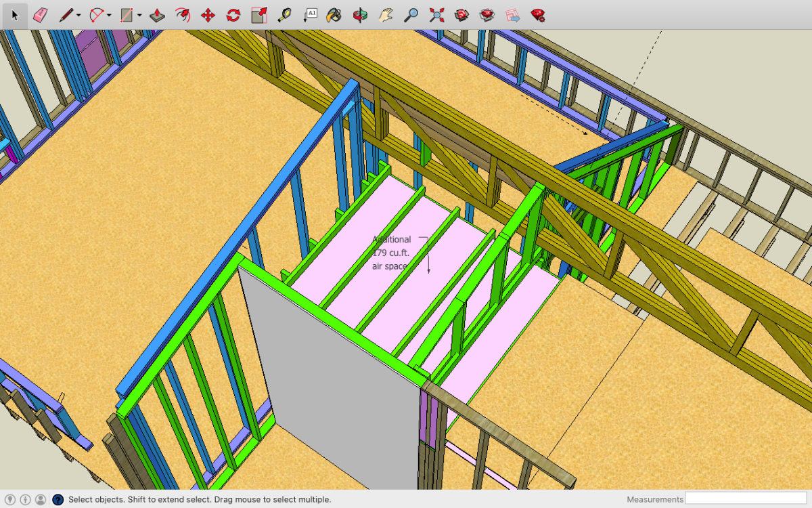The image size is (812, 508).
Task: Choose the Move tool
Action: (208, 15)
